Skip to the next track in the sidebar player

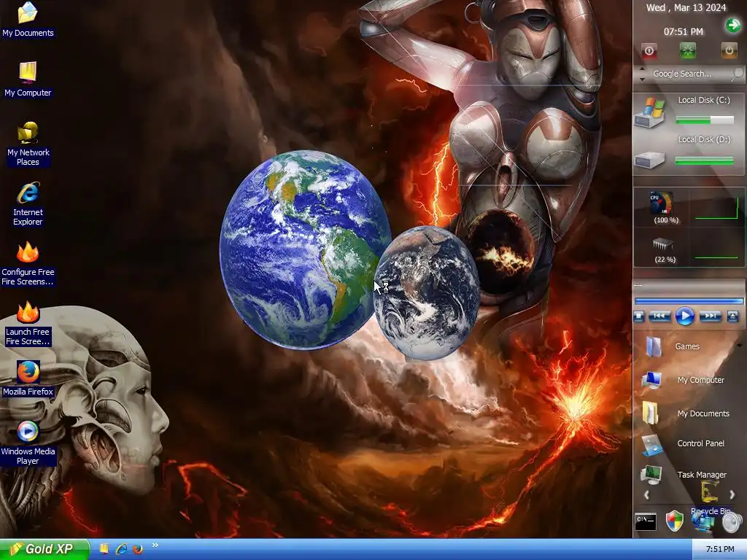coord(710,316)
